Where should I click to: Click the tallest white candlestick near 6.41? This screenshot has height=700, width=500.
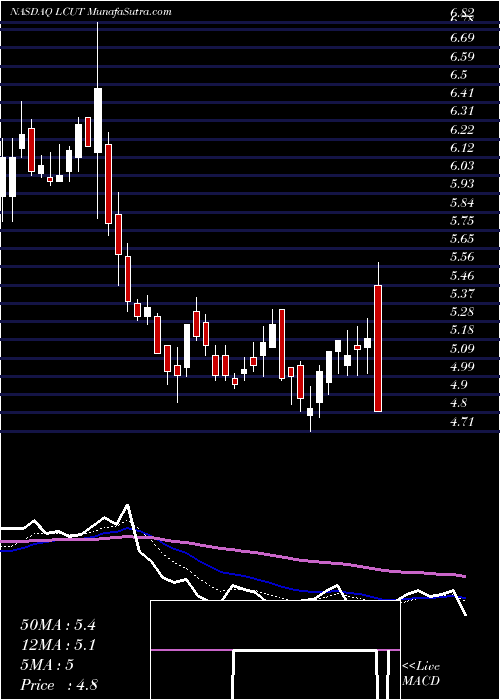coord(98,121)
